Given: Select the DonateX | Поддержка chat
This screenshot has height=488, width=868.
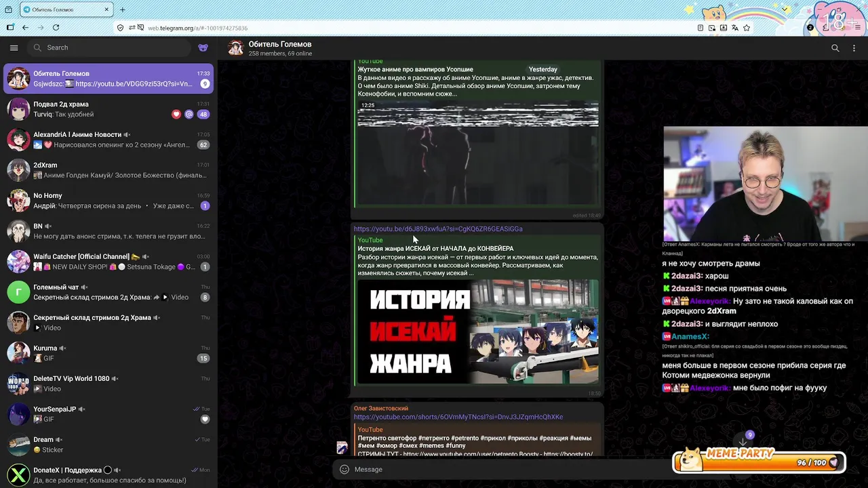Looking at the screenshot, I should tap(108, 475).
